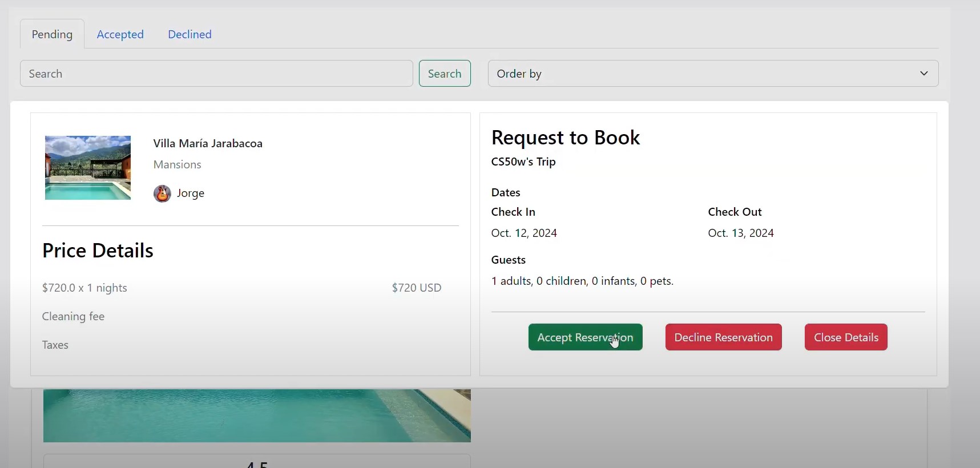Click the check-out date Oct. 13, 2024
980x468 pixels.
(741, 233)
